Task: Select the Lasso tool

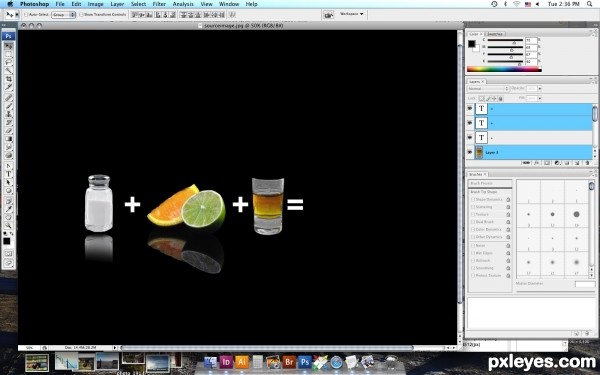Action: click(x=8, y=62)
